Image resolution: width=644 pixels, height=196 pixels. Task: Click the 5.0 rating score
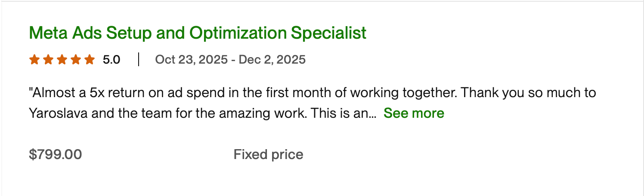tap(111, 59)
